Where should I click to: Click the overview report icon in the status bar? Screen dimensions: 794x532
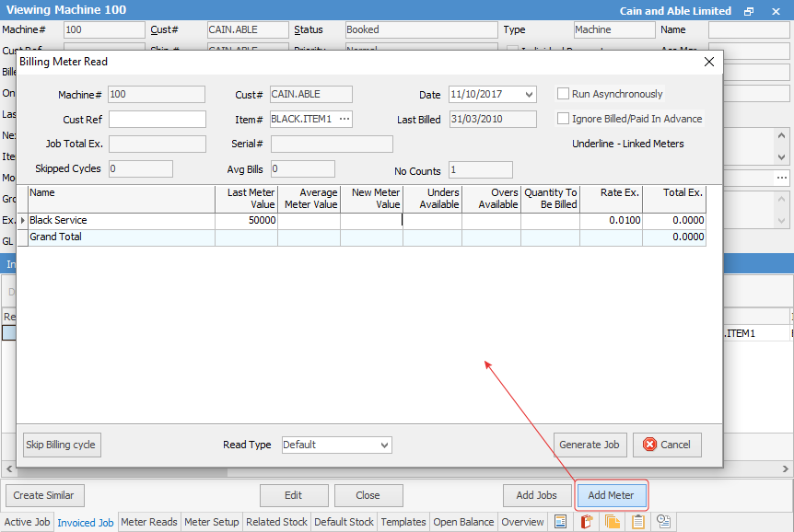[x=560, y=521]
